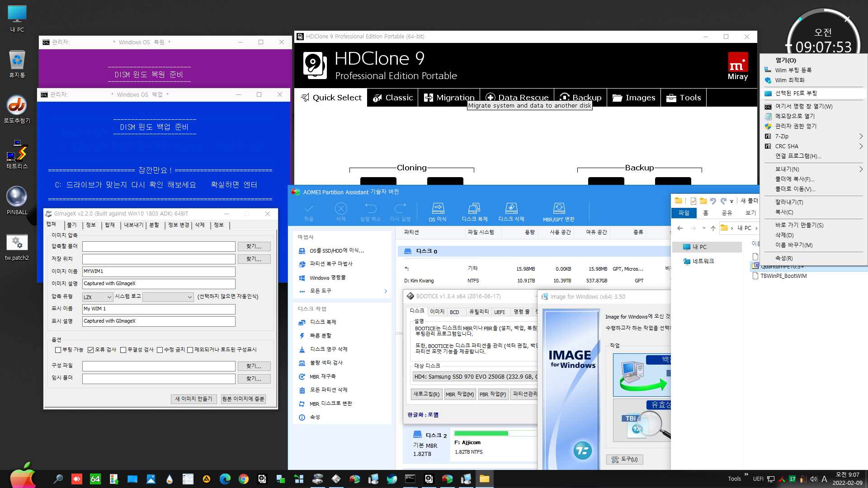Open 파티션 복구 마법사 in AOMEI sidebar
This screenshot has height=488, width=868.
[331, 264]
